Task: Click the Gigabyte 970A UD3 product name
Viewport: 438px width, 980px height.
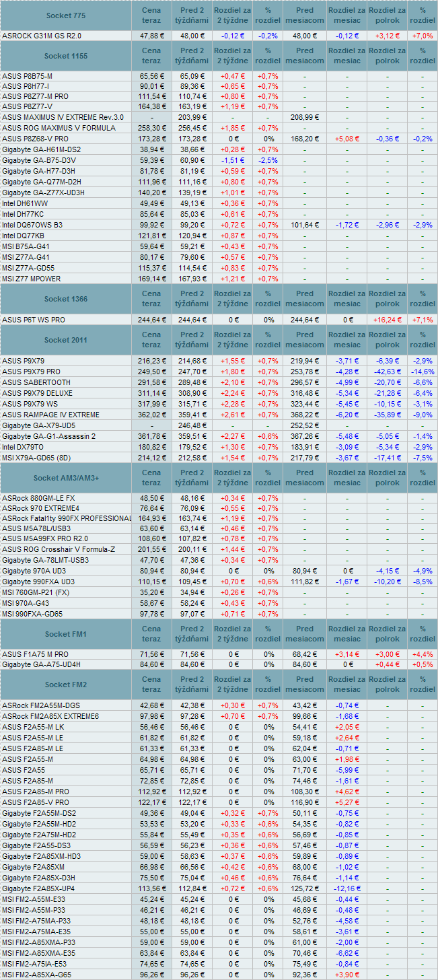Action: pos(34,571)
